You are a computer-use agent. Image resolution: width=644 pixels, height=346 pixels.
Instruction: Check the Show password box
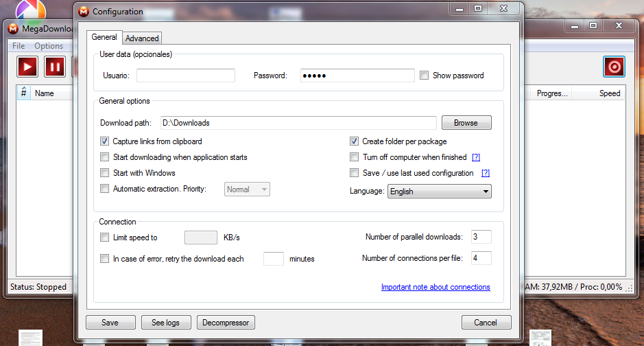tap(425, 76)
